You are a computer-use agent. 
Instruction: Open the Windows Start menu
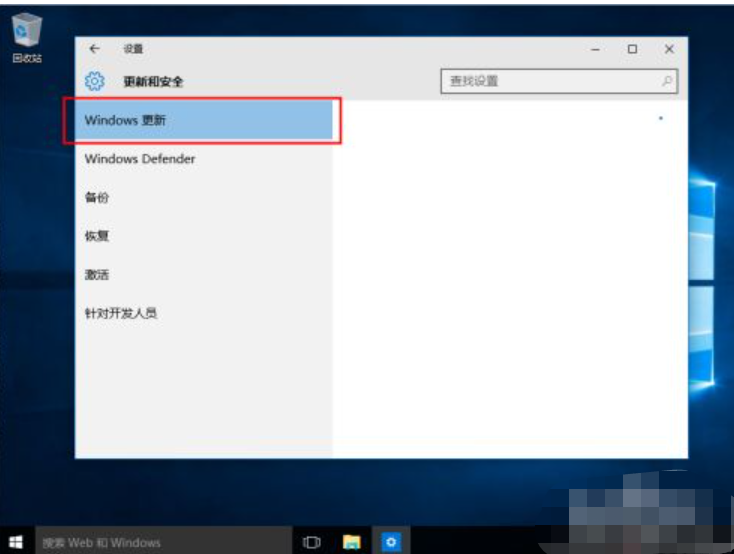coord(16,542)
